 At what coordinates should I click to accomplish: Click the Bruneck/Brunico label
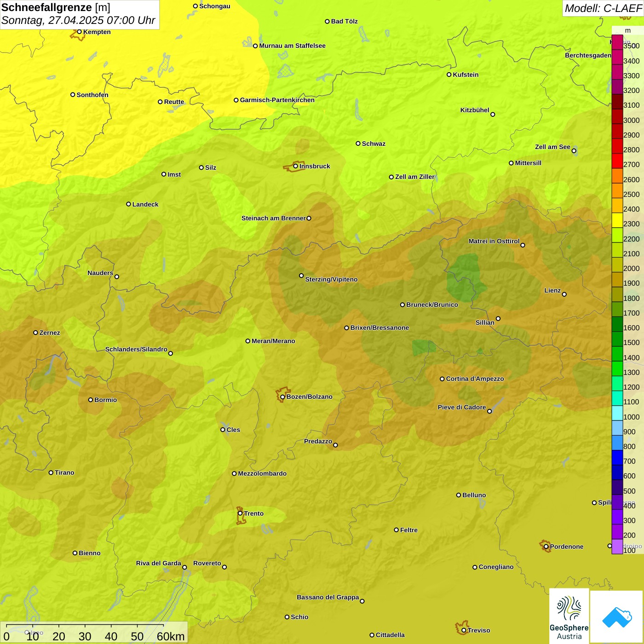432,305
